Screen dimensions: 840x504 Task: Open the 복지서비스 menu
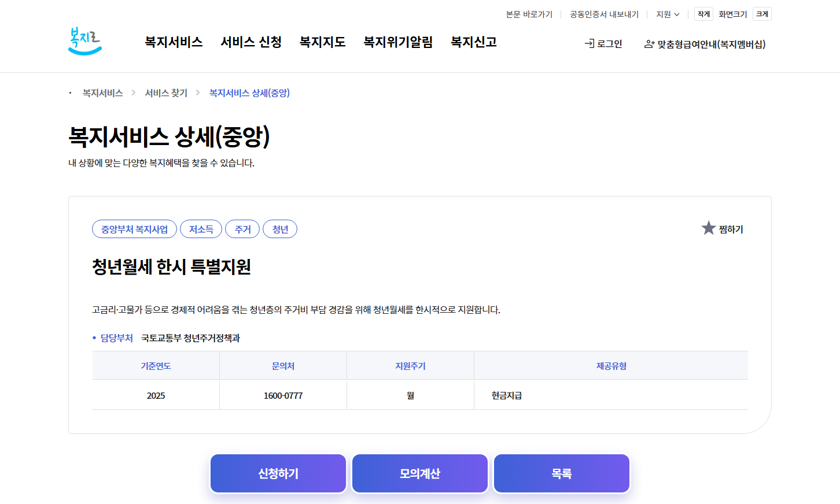173,42
